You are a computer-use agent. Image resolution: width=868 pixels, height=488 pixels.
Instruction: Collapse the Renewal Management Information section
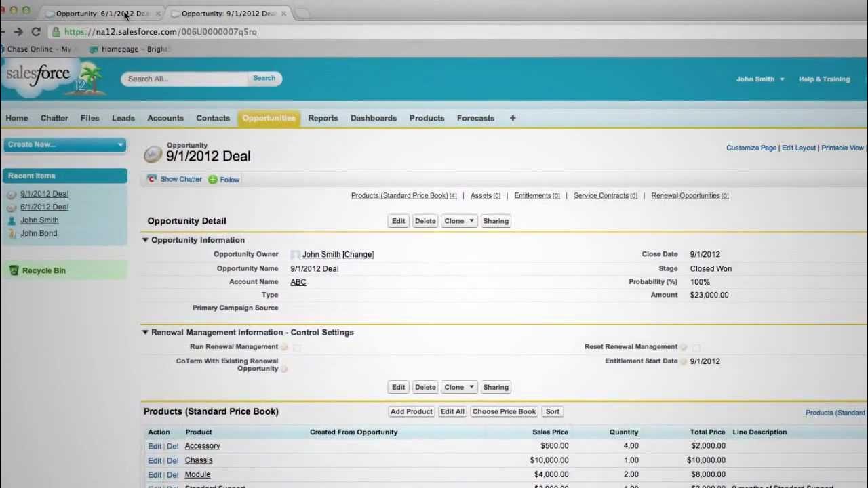[x=145, y=333]
